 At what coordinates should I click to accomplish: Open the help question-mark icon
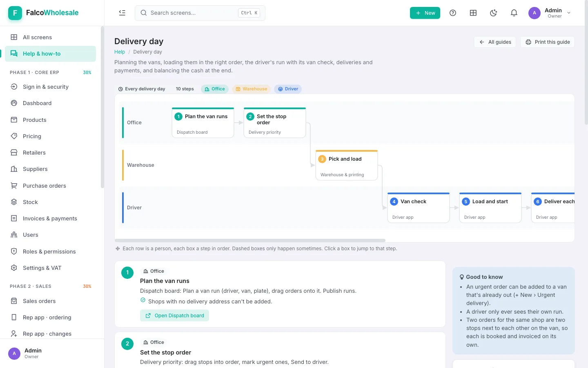point(453,13)
